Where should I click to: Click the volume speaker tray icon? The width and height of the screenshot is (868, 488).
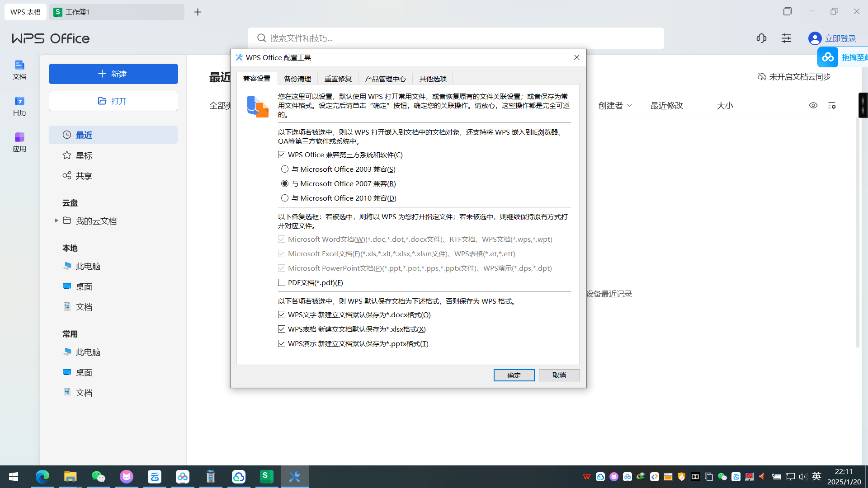pyautogui.click(x=803, y=477)
